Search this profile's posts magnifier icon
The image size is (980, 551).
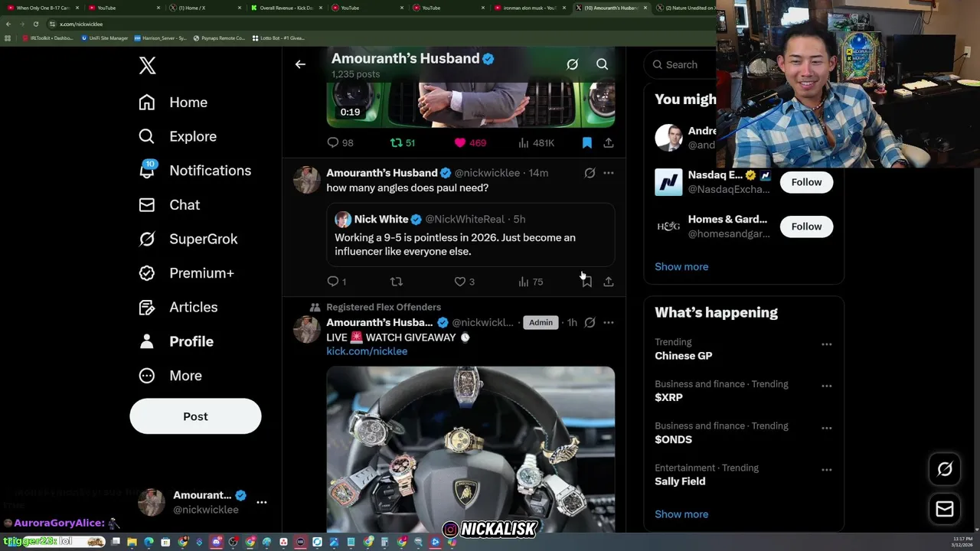[603, 64]
